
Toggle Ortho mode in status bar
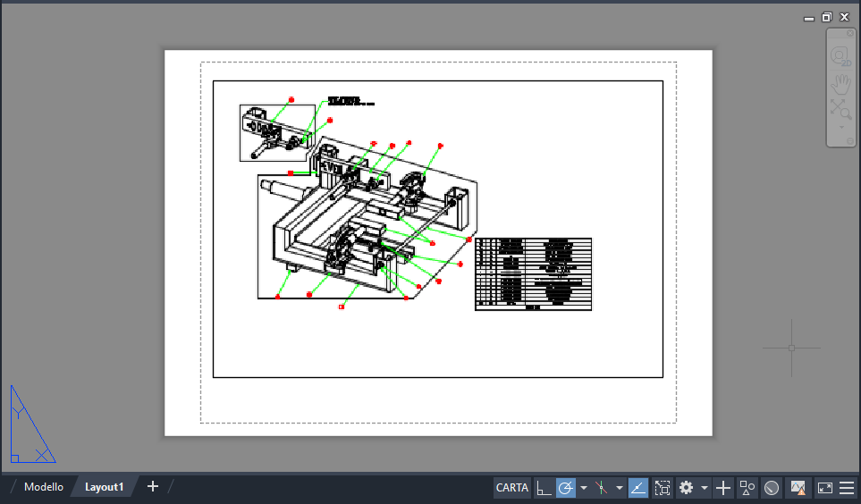coord(544,488)
